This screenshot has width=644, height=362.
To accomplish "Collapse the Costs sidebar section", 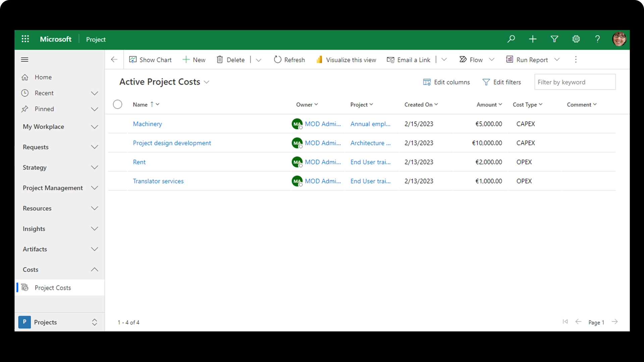I will coord(95,269).
